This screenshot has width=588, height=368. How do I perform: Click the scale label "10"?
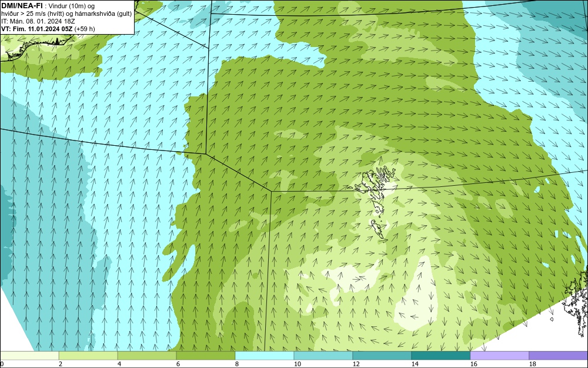point(297,363)
